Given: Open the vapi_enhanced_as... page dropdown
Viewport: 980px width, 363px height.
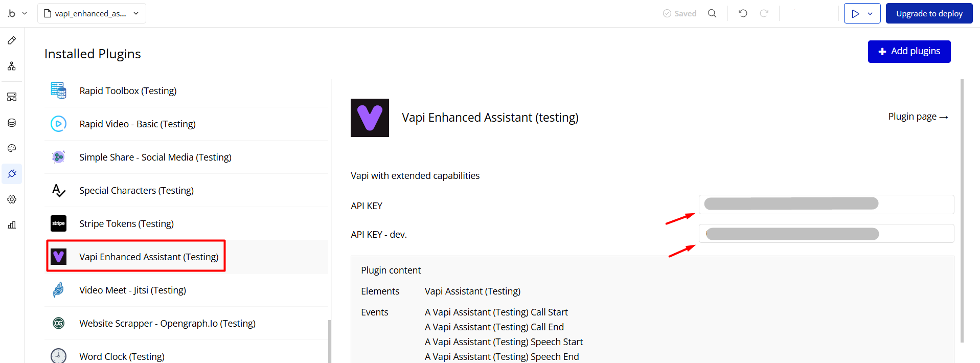Looking at the screenshot, I should 92,14.
